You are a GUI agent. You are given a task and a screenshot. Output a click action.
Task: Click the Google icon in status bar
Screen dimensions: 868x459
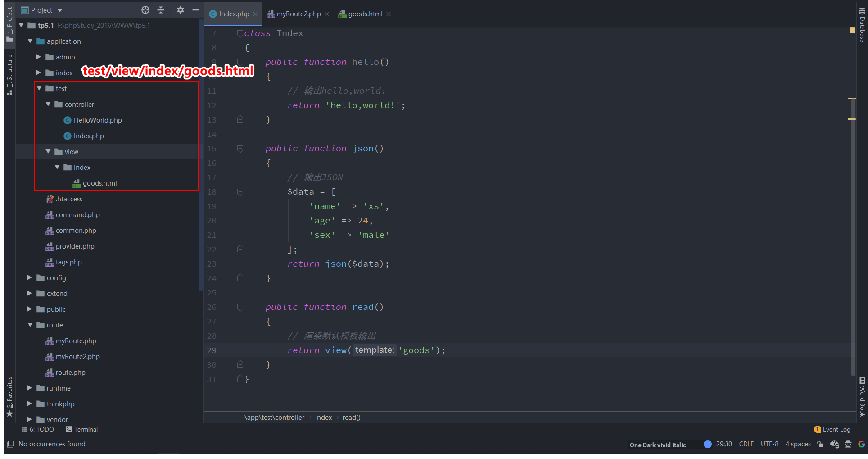861,444
